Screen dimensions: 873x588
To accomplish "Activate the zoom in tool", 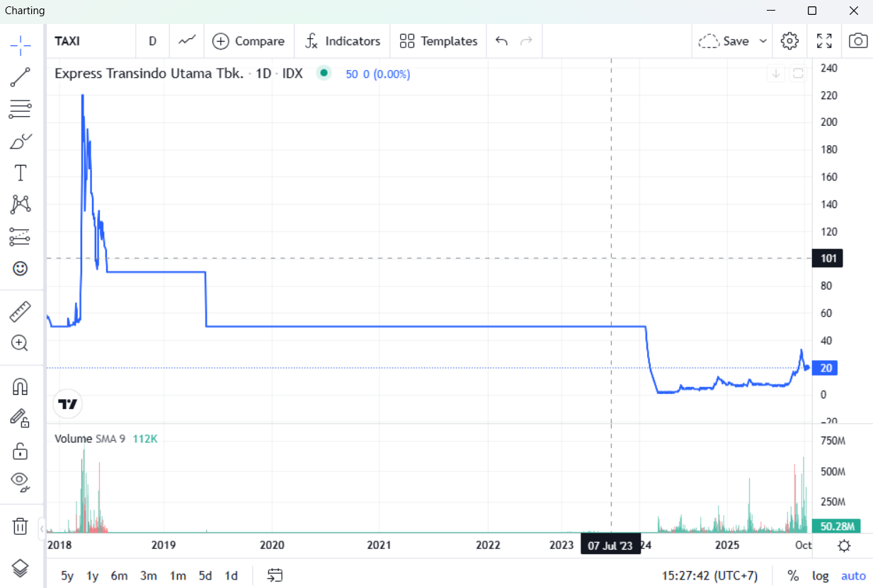I will [21, 343].
